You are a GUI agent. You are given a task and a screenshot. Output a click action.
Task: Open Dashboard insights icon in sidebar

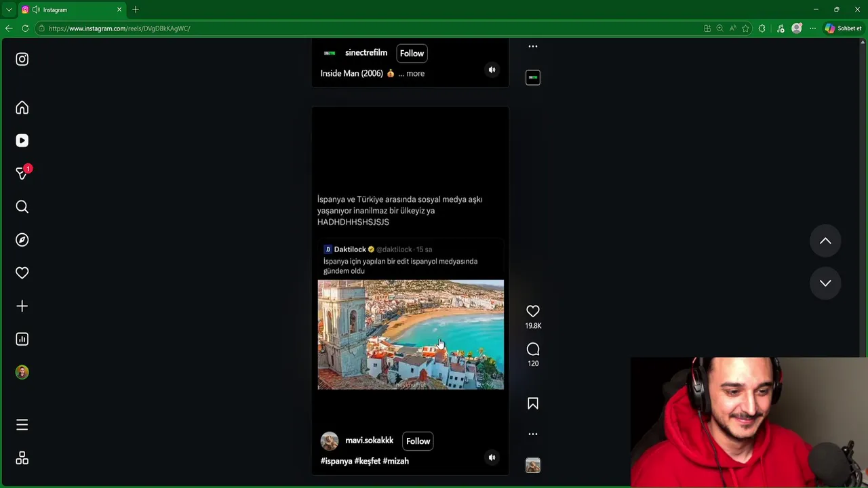pyautogui.click(x=22, y=339)
